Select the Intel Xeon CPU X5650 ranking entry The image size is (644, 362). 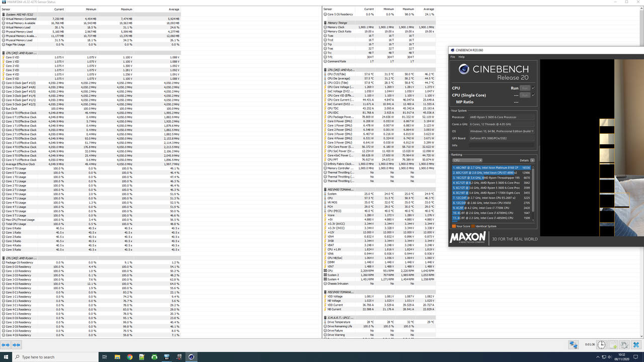pos(491,203)
